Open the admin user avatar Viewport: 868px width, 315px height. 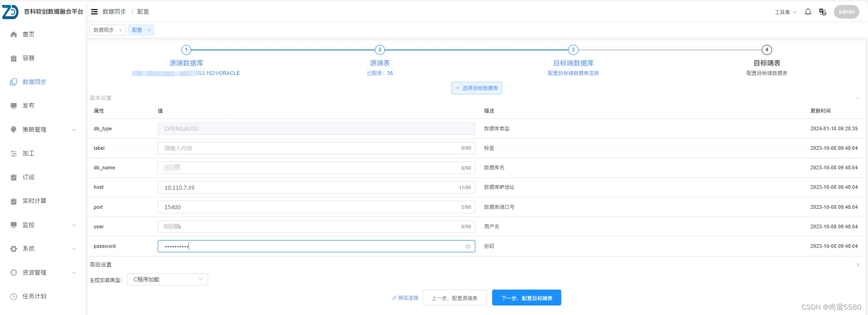[846, 12]
